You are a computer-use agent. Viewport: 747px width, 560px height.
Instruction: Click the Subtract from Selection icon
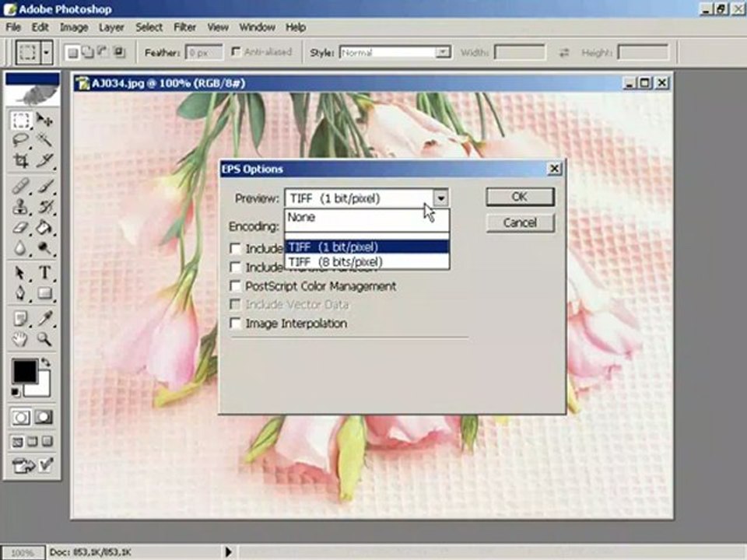pos(103,52)
